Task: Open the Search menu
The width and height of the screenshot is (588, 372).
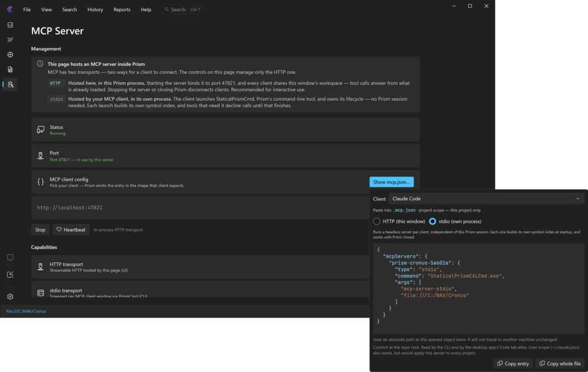Action: pos(69,10)
